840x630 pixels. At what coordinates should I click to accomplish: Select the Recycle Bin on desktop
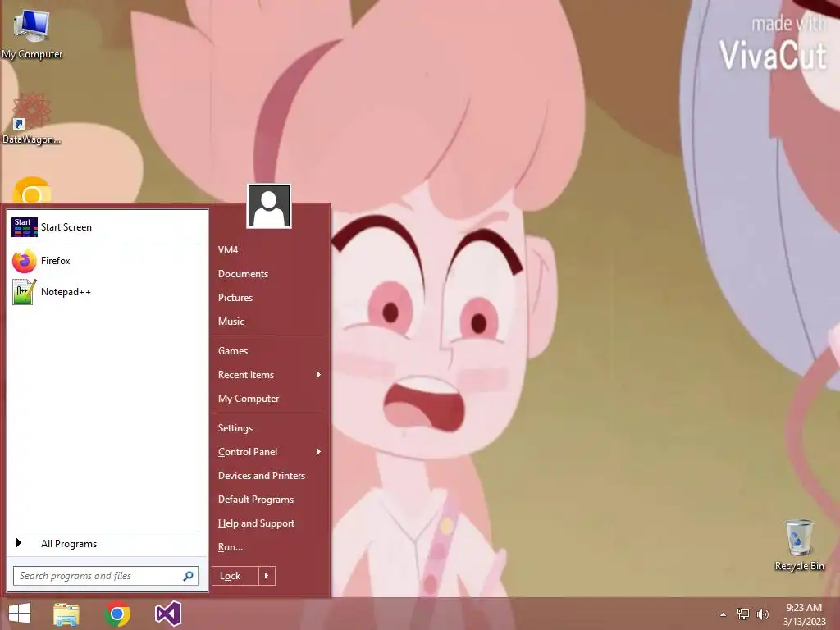coord(799,545)
